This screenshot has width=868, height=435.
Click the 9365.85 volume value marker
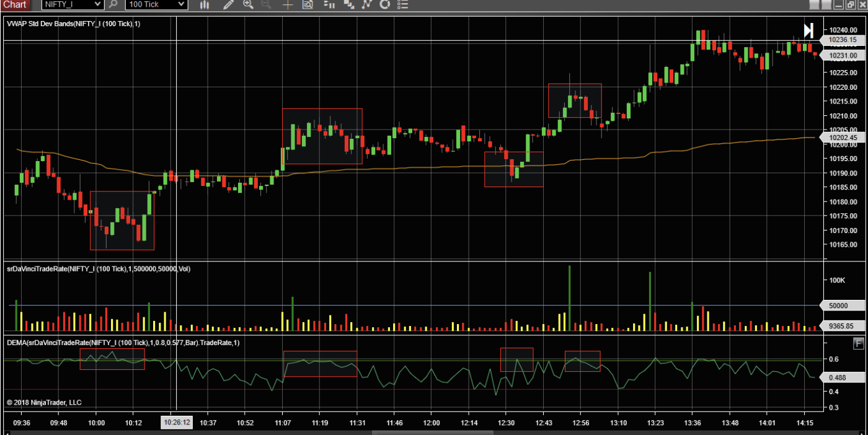tap(843, 325)
